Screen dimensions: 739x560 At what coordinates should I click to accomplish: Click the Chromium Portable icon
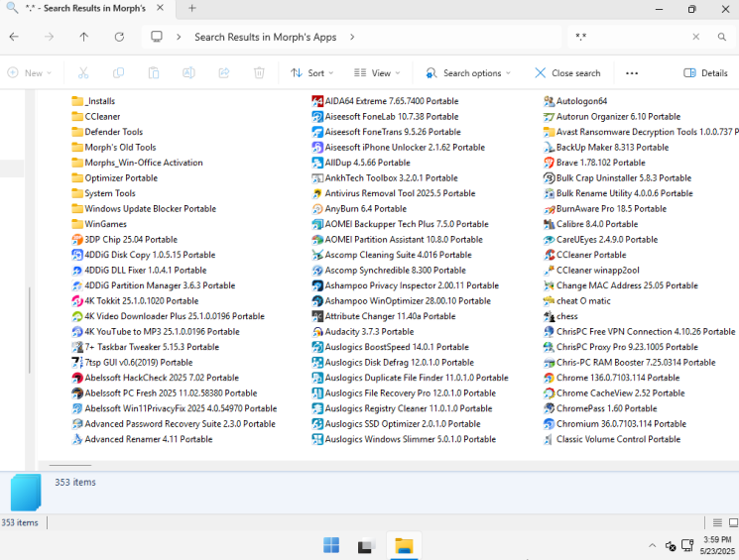click(x=549, y=424)
